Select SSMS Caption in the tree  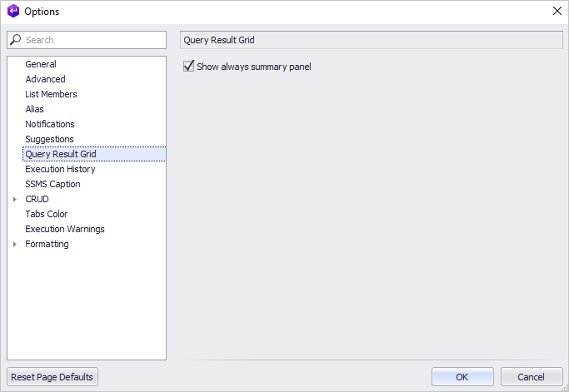[52, 184]
